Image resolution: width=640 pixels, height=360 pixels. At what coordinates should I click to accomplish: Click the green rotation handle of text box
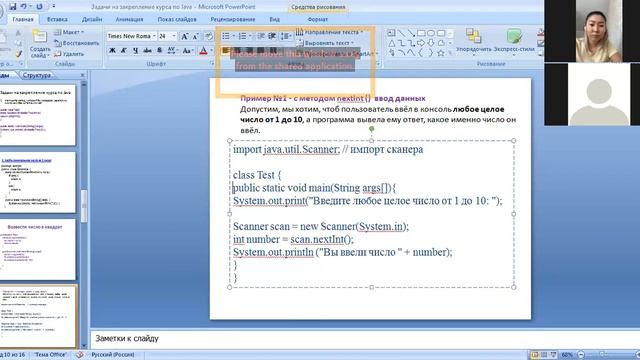371,129
